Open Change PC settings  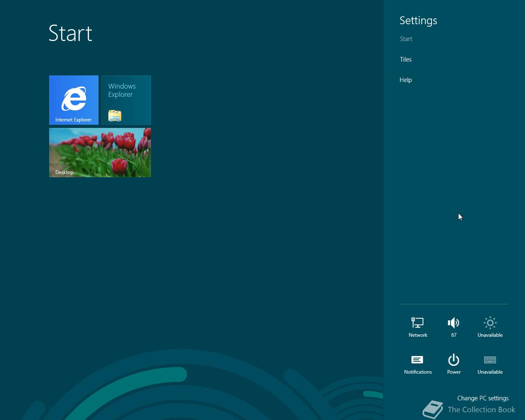483,398
